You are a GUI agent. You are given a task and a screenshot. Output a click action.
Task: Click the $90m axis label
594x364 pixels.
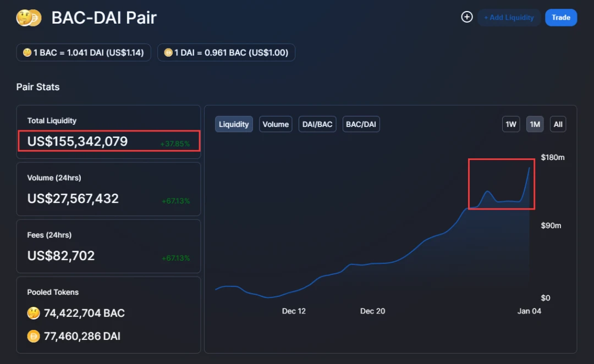(x=551, y=225)
